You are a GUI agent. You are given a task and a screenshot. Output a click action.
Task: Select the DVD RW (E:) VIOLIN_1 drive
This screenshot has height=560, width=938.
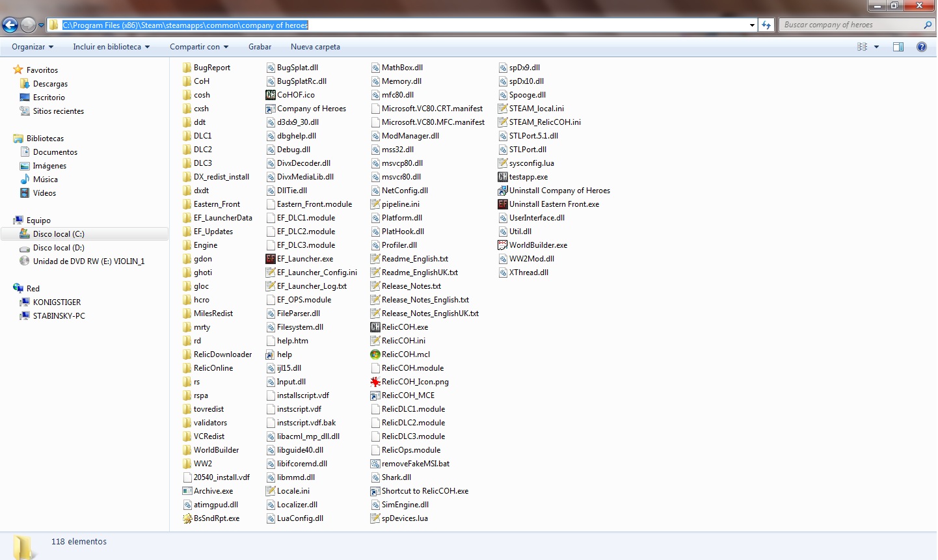pyautogui.click(x=88, y=261)
